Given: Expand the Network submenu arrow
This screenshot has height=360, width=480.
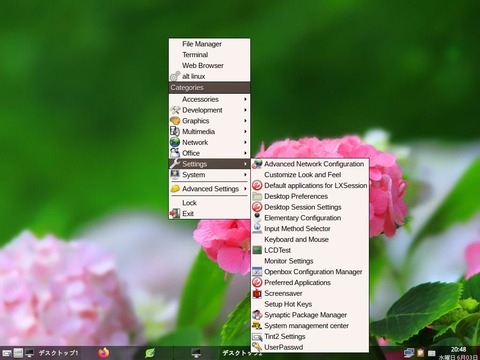Looking at the screenshot, I should (245, 142).
